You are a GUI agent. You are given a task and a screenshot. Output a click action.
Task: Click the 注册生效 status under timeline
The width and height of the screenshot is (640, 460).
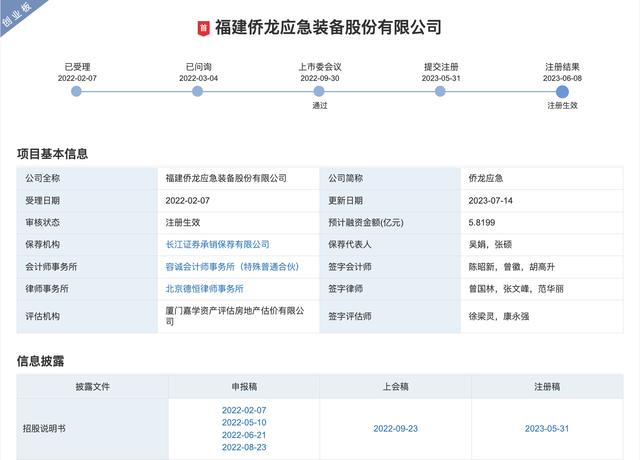(x=562, y=105)
